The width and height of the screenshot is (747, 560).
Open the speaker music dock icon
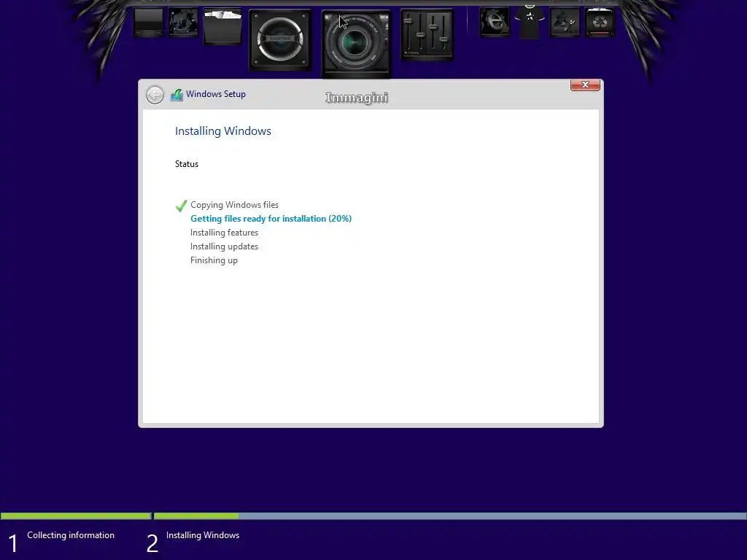pos(280,40)
